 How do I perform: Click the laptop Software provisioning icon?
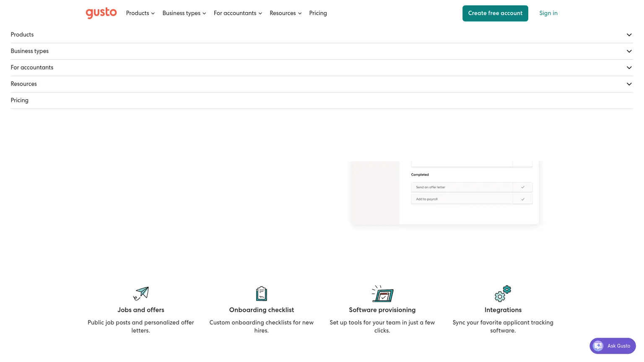tap(382, 294)
